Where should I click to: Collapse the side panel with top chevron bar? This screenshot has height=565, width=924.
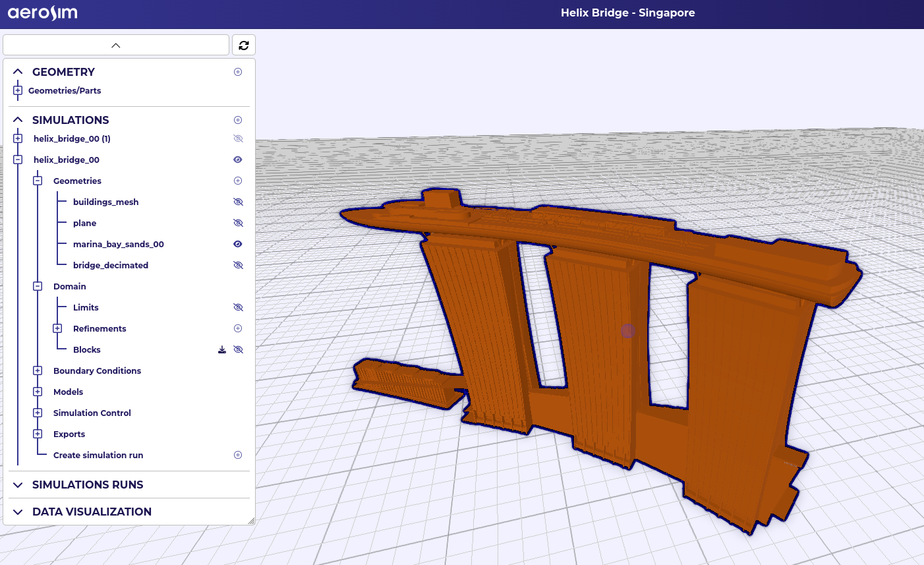(x=116, y=45)
